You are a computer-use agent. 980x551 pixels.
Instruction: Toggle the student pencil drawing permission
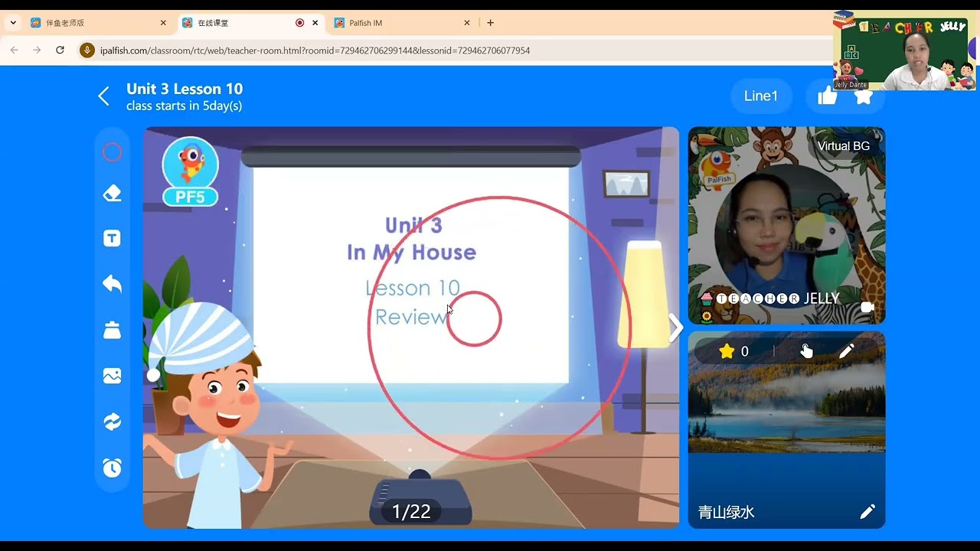tap(847, 351)
